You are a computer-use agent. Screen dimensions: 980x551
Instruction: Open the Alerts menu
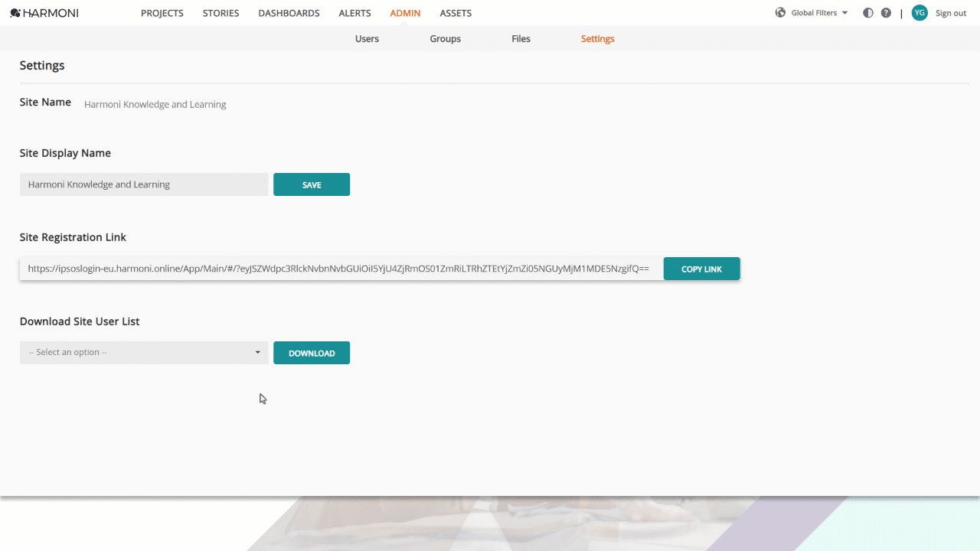(354, 13)
